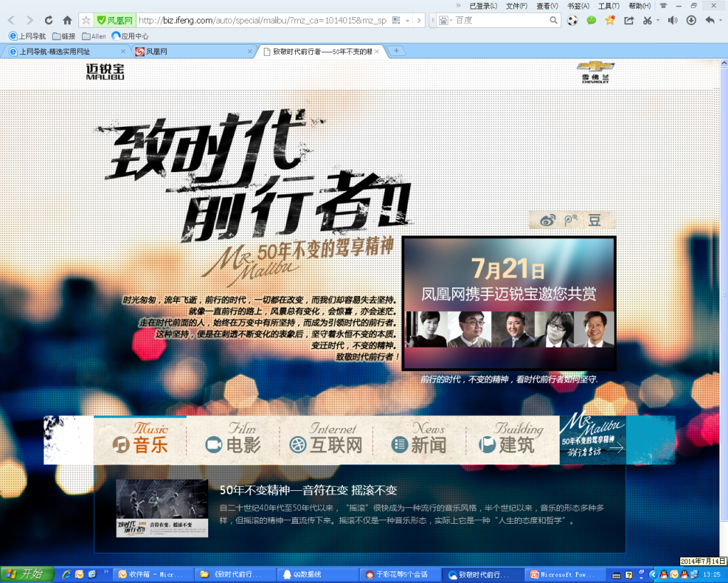This screenshot has width=728, height=583.
Task: Close the 凤凰网 tab
Action: click(250, 51)
